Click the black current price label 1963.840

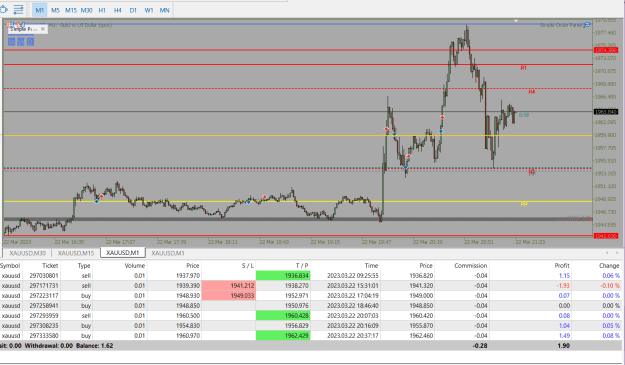click(606, 112)
